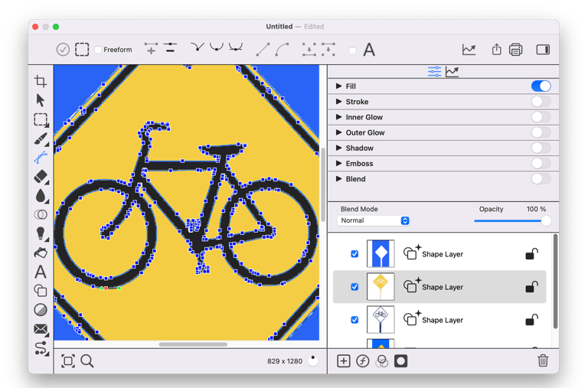Viewport: 588px width, 388px height.
Task: Expand the Blend section triangle
Action: [338, 179]
